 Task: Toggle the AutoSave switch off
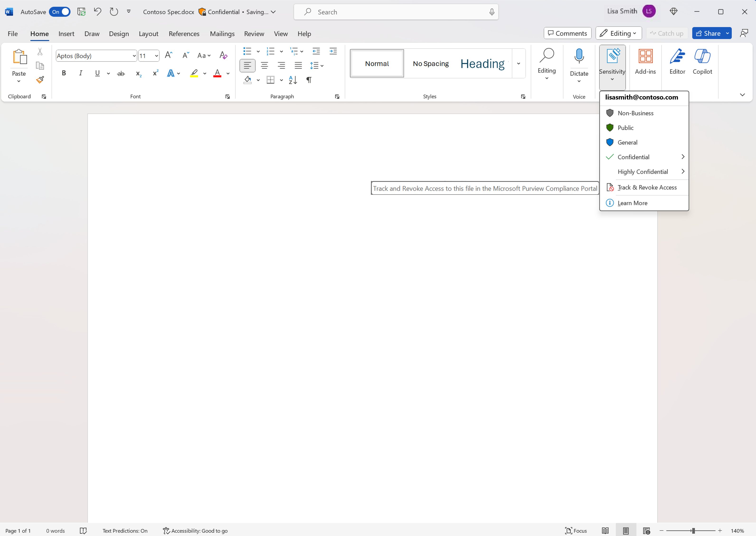(60, 12)
